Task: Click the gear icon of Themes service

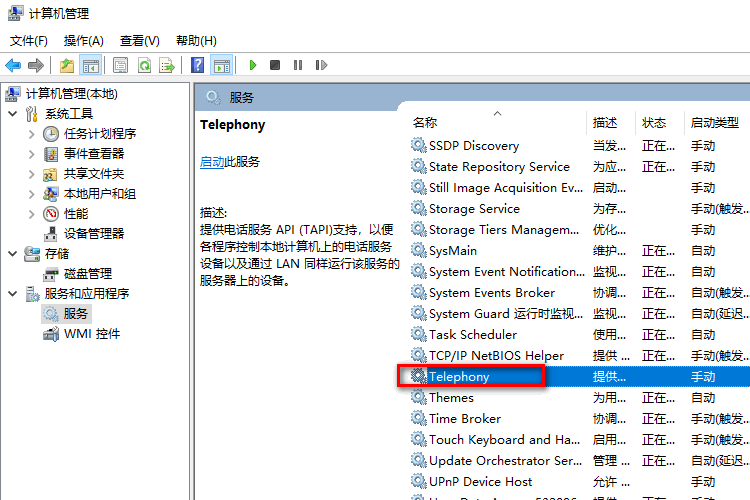Action: pyautogui.click(x=419, y=397)
